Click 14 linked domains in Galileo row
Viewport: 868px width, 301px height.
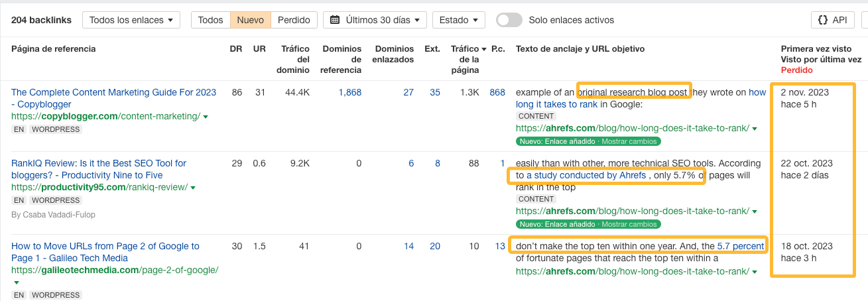pyautogui.click(x=408, y=246)
